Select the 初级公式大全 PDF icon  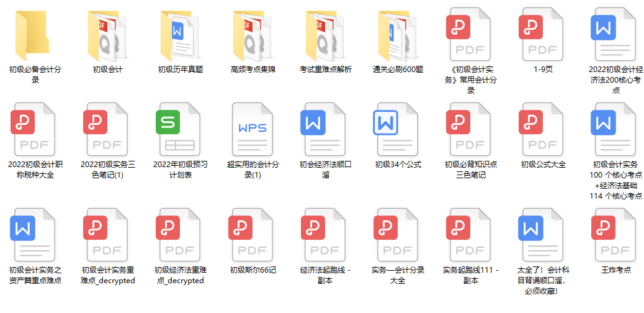pos(541,130)
